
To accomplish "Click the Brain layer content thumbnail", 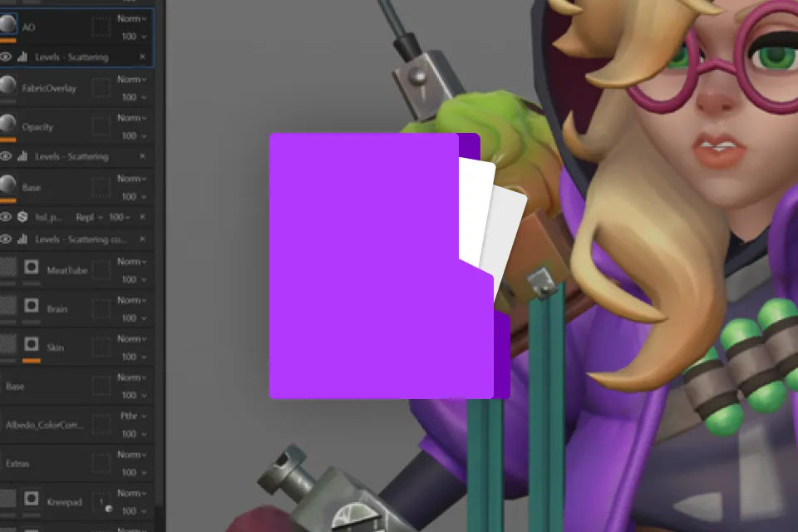I will coord(7,305).
